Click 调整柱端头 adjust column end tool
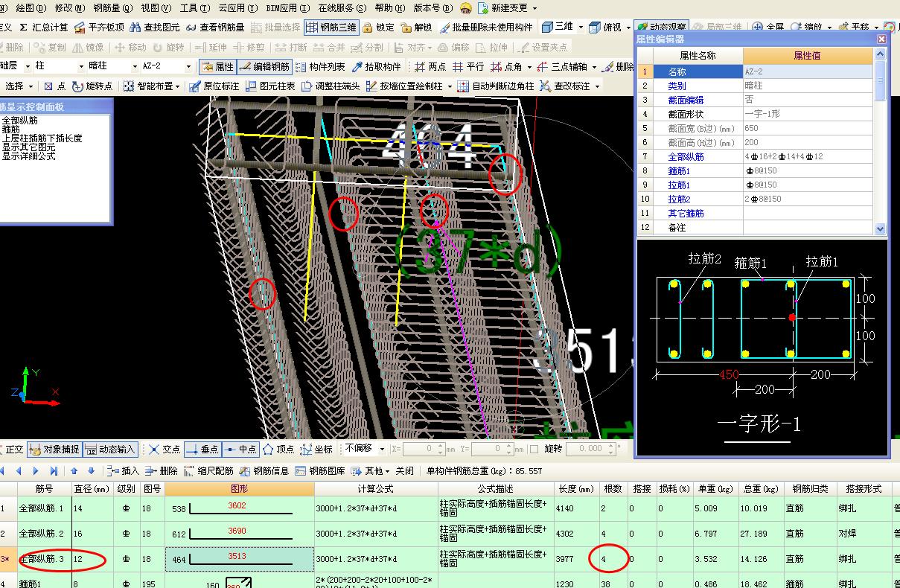The image size is (900, 588). click(x=331, y=86)
